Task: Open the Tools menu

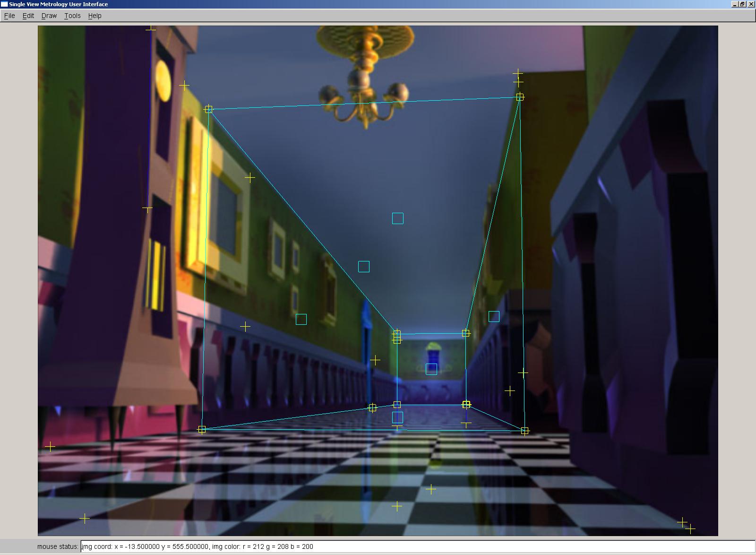Action: click(72, 16)
